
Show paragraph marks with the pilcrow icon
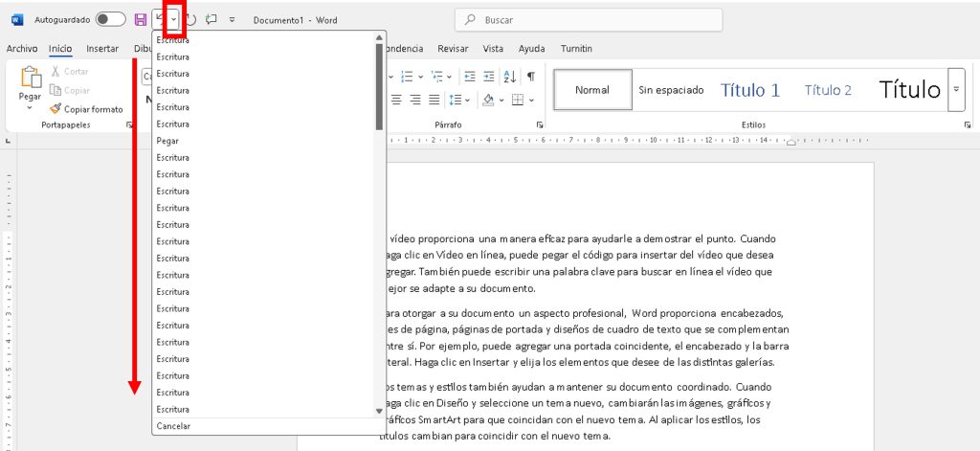coord(530,77)
